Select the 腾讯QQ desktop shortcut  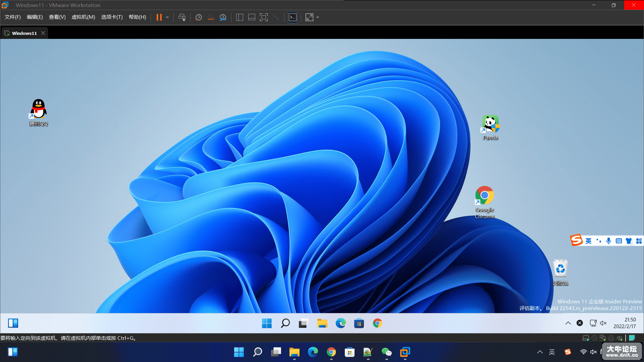39,113
